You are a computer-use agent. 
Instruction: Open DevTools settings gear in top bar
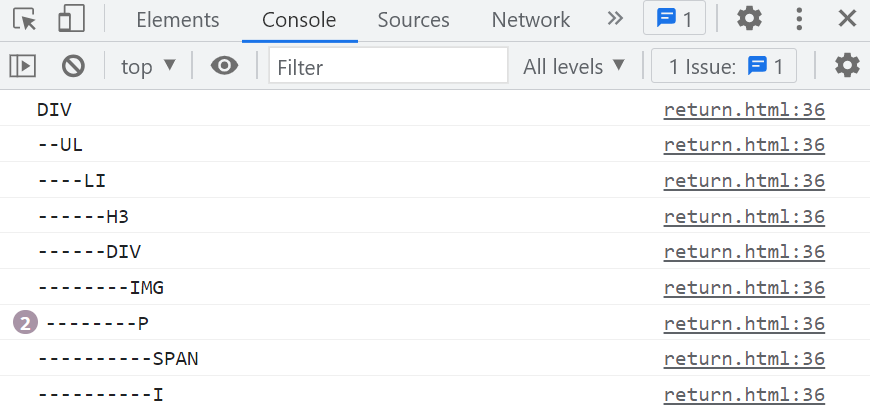point(749,19)
